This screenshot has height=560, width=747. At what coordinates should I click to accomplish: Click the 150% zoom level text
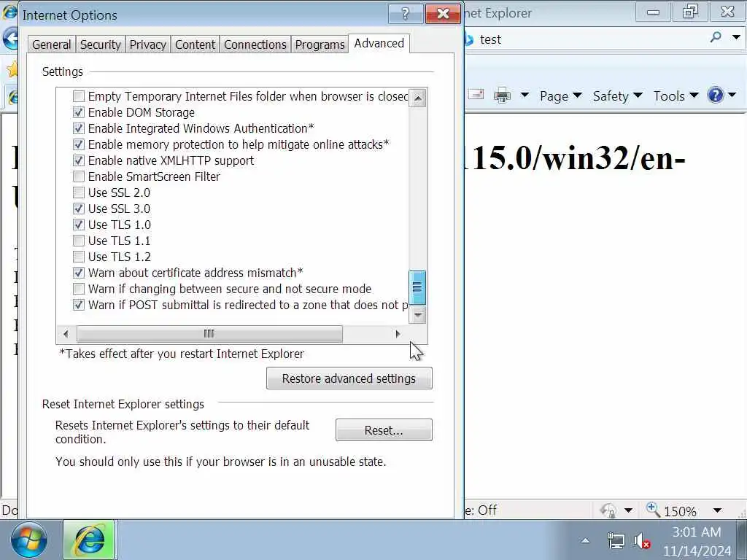(680, 511)
